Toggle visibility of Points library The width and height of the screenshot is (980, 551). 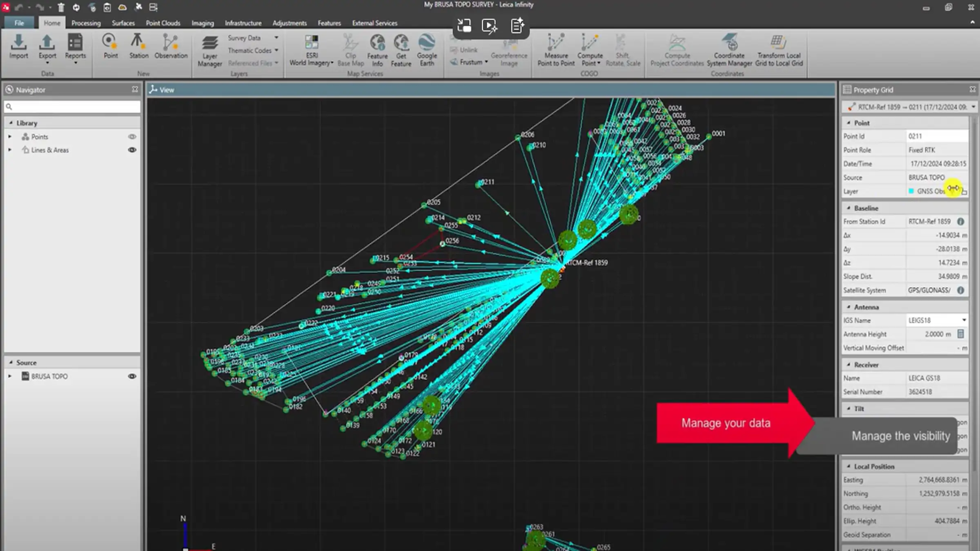pos(132,137)
